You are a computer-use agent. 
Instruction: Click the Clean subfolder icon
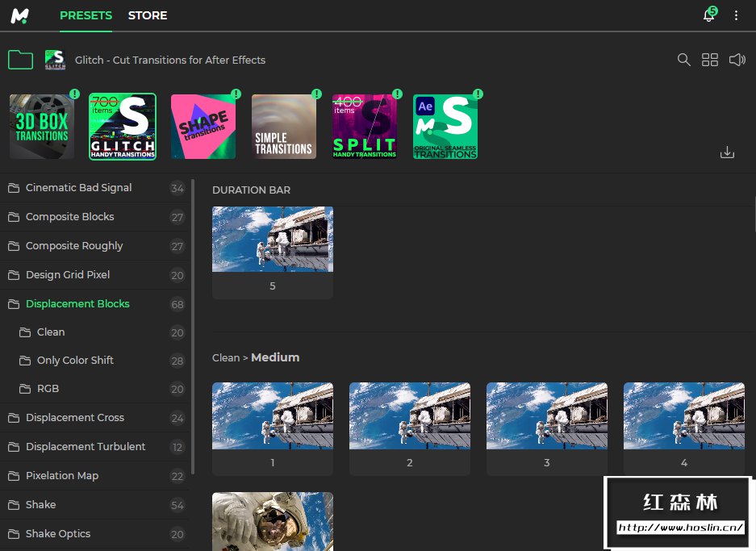25,332
